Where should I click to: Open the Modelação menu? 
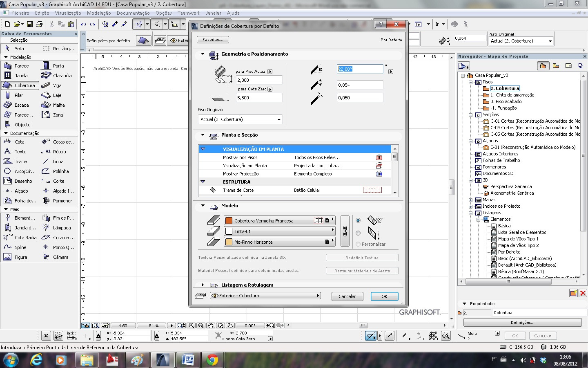tap(99, 13)
